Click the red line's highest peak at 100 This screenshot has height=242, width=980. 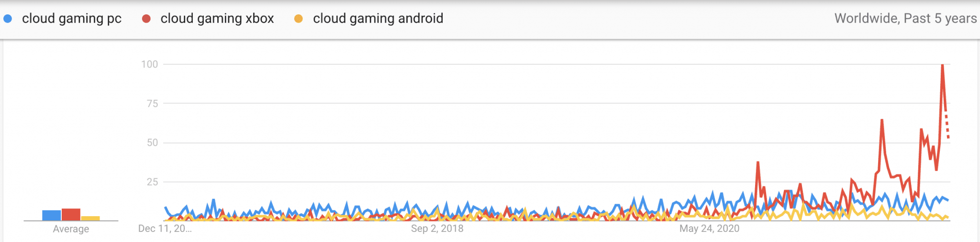(x=942, y=66)
